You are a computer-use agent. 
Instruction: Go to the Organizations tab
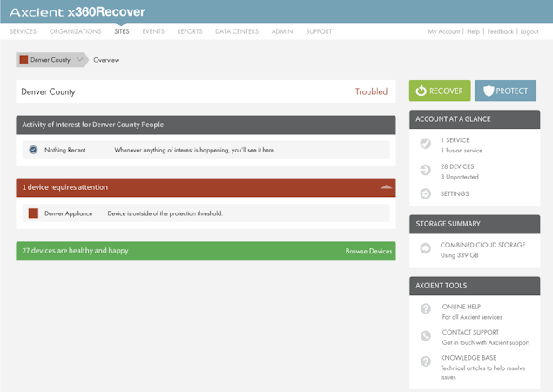pyautogui.click(x=75, y=31)
